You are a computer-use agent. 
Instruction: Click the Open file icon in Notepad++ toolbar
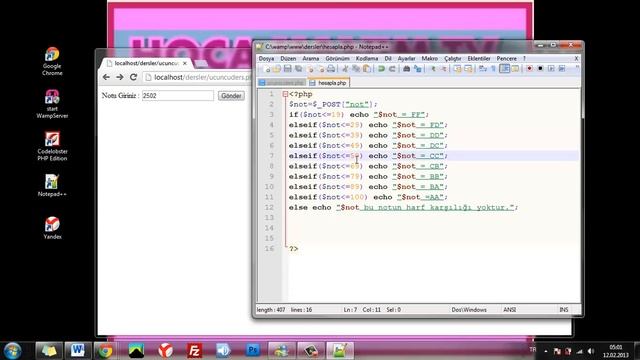(277, 69)
